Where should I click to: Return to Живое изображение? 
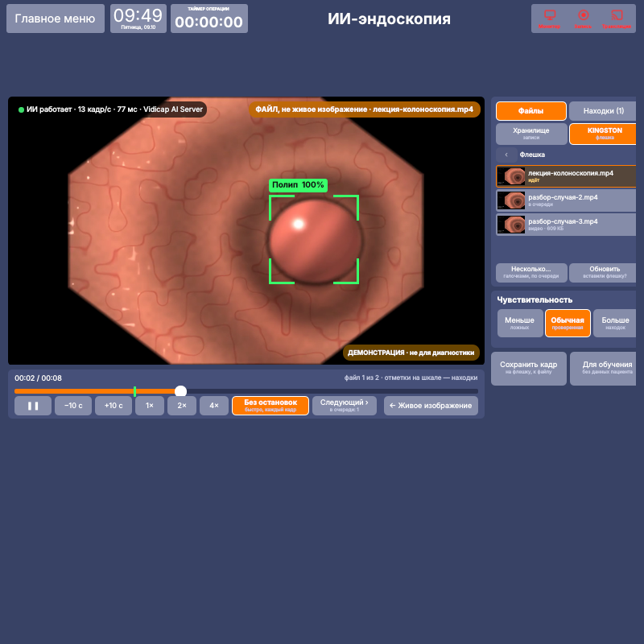click(431, 406)
